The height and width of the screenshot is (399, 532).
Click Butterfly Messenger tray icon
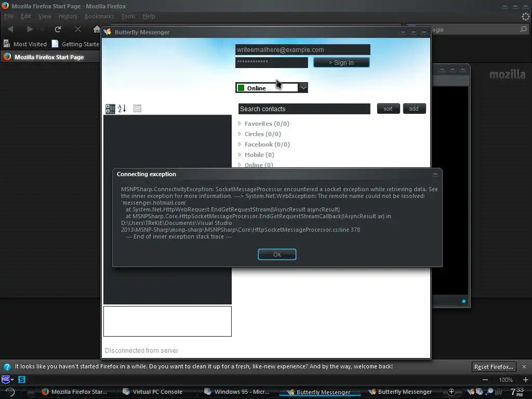coord(470,392)
